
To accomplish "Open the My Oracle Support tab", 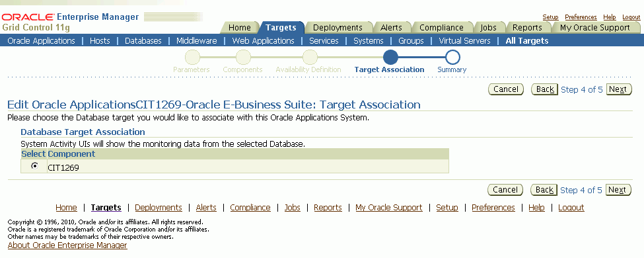I will (x=594, y=28).
